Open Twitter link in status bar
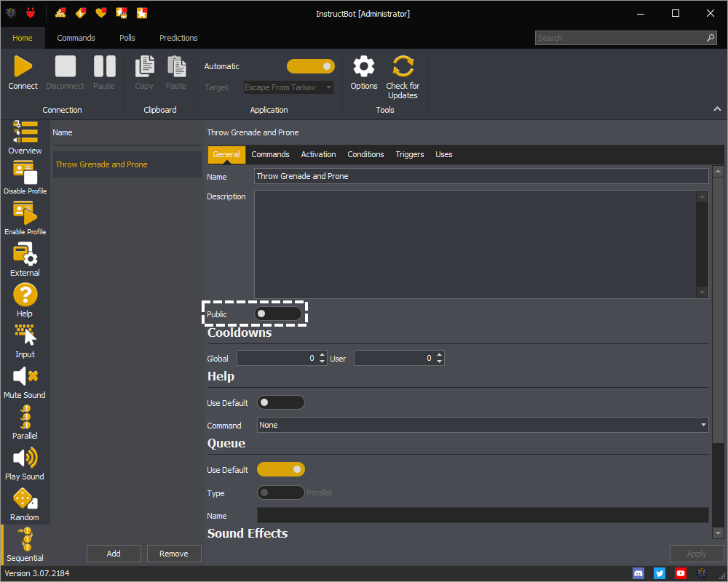The height and width of the screenshot is (582, 728). click(x=660, y=573)
